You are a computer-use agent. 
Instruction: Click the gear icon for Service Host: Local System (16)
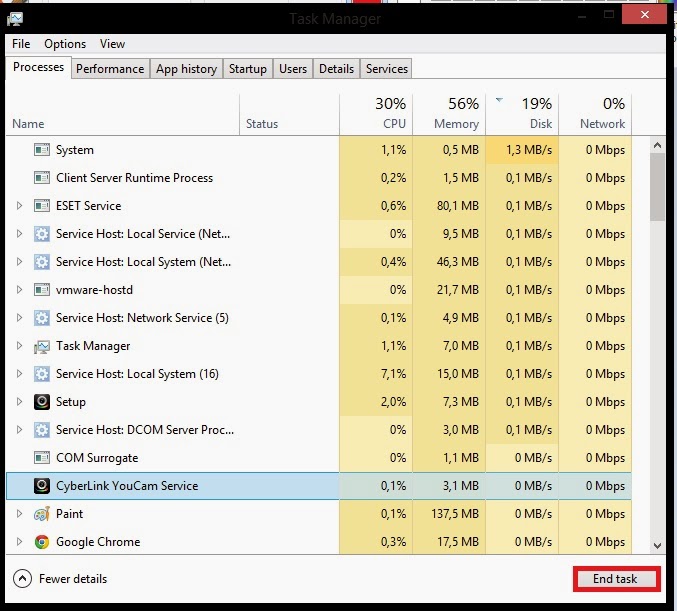[42, 374]
